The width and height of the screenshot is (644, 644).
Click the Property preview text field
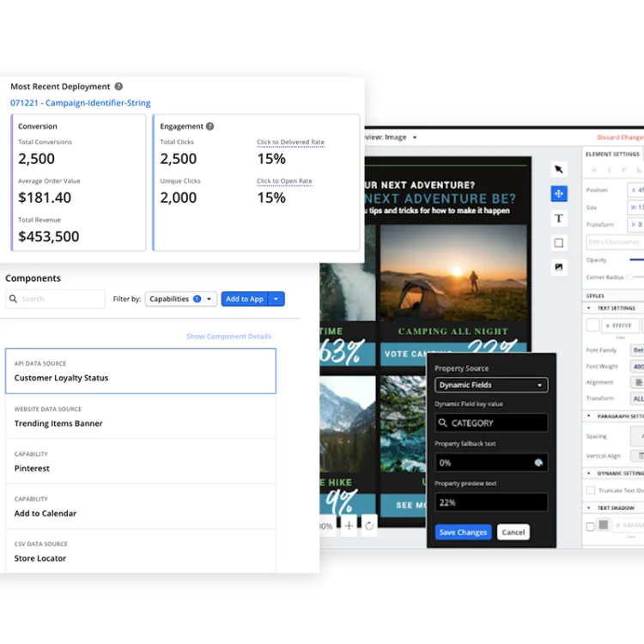[491, 502]
